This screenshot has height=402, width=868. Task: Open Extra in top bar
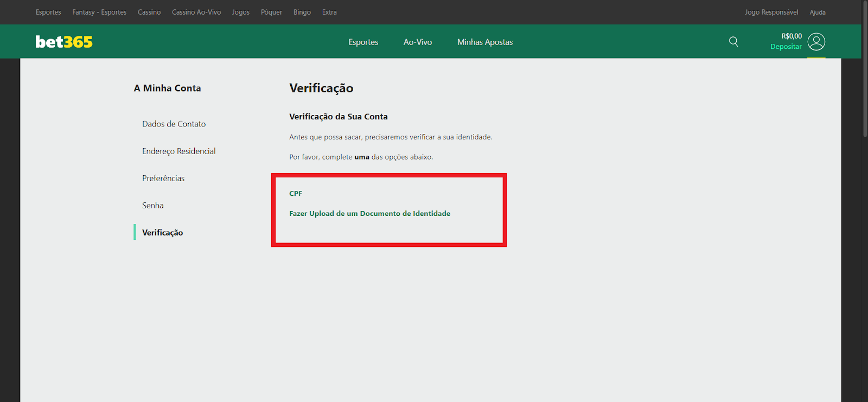tap(329, 12)
